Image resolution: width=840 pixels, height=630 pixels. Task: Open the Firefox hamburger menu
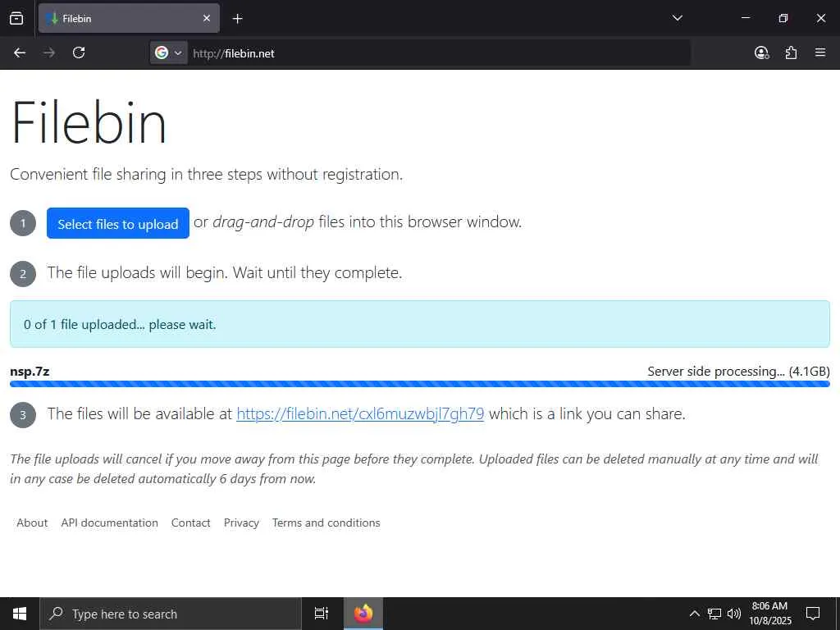[x=820, y=52]
